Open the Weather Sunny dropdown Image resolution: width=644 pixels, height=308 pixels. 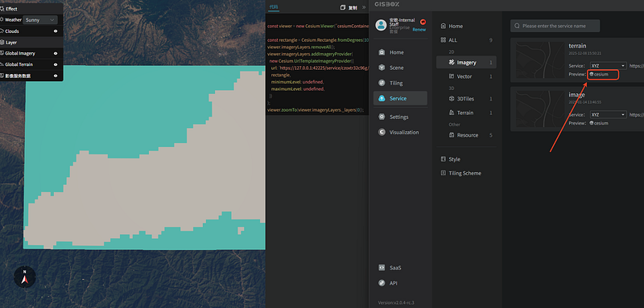click(x=40, y=19)
